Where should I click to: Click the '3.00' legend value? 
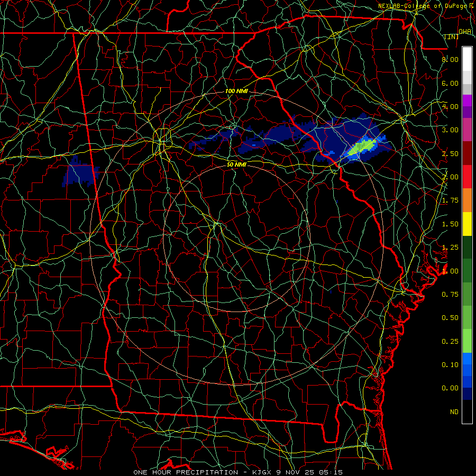coord(450,130)
